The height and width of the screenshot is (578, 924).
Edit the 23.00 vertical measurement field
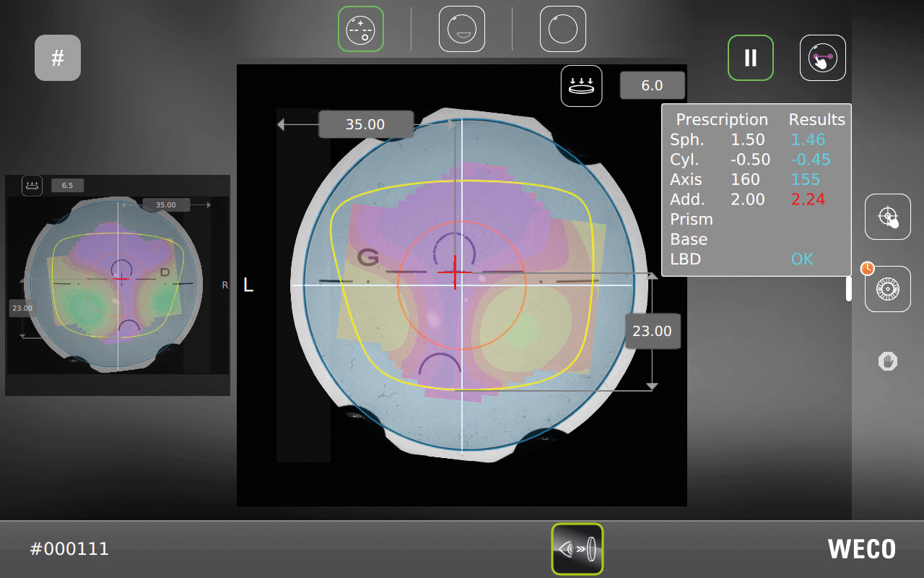(652, 331)
